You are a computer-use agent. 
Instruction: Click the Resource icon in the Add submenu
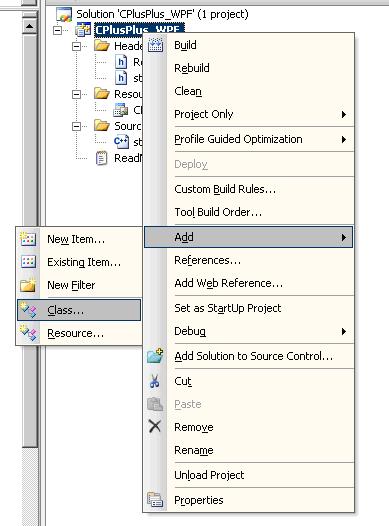[28, 333]
